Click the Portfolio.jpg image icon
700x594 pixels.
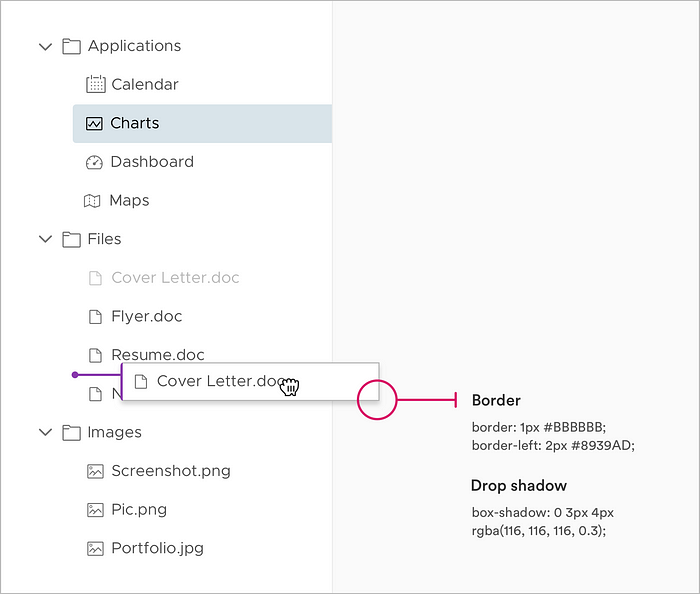click(x=95, y=548)
